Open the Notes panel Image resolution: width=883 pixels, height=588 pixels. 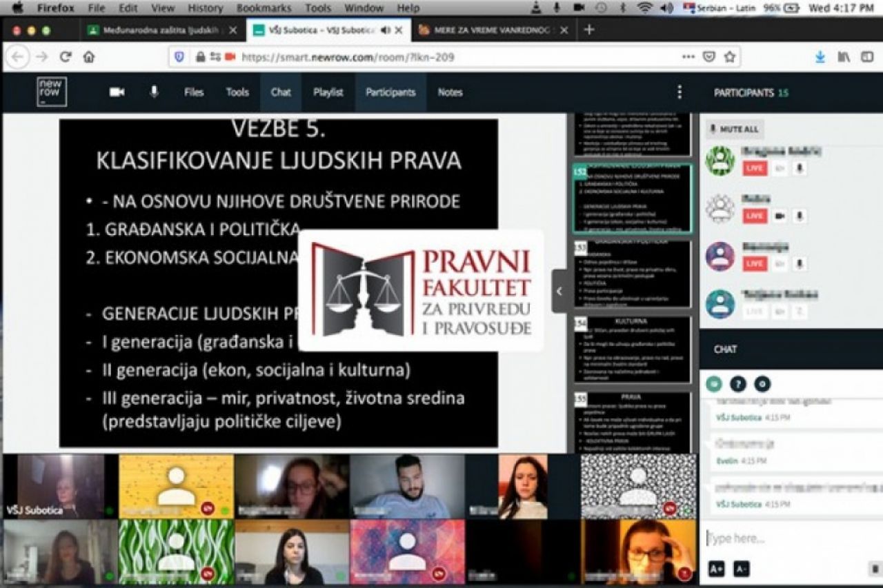click(x=450, y=92)
